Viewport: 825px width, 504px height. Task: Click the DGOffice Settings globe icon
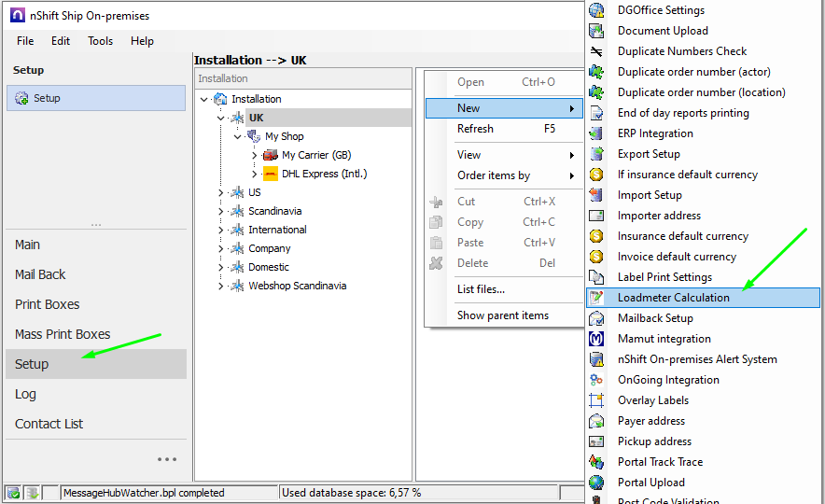click(597, 10)
